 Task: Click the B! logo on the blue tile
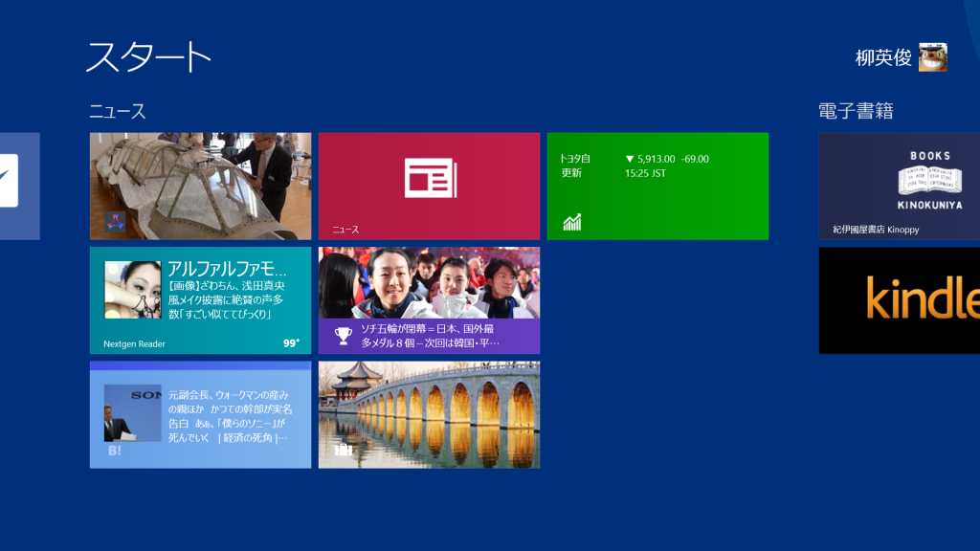click(115, 450)
